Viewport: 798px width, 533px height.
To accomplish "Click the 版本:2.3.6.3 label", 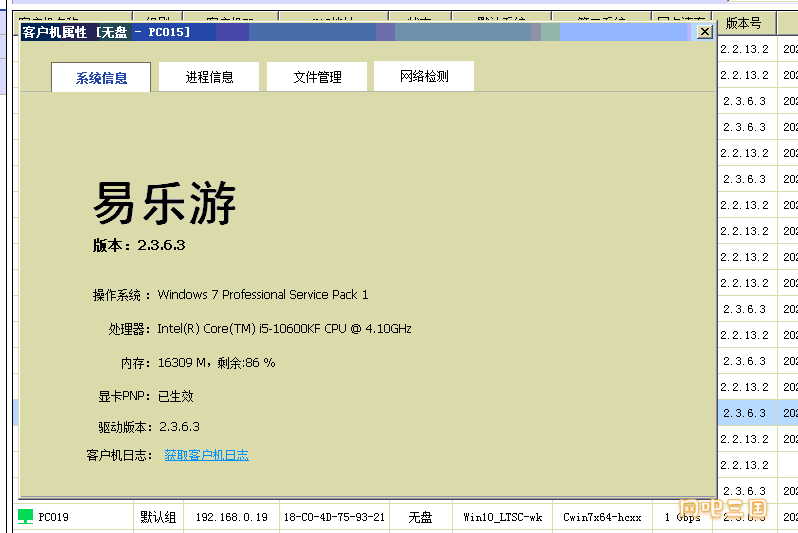I will pos(139,245).
